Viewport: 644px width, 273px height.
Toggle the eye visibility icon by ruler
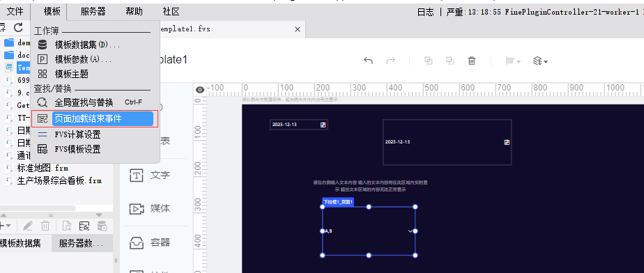click(200, 90)
